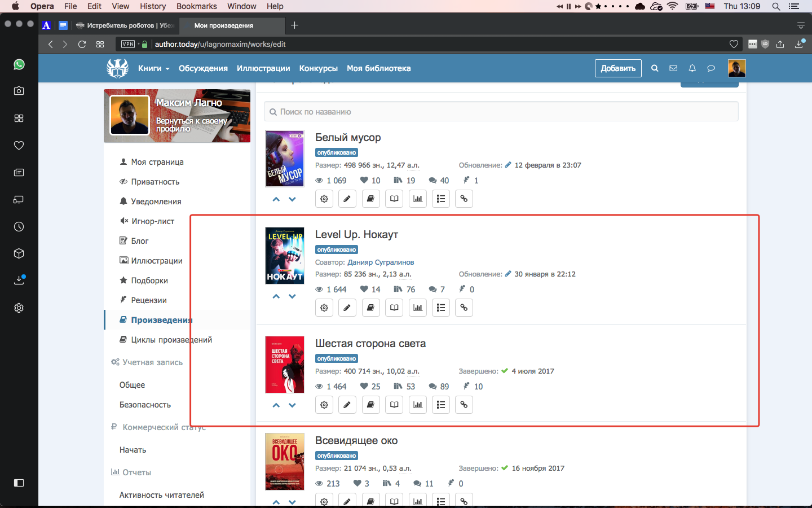The height and width of the screenshot is (508, 812).
Task: Click the Поиск по названию search field
Action: pyautogui.click(x=501, y=112)
